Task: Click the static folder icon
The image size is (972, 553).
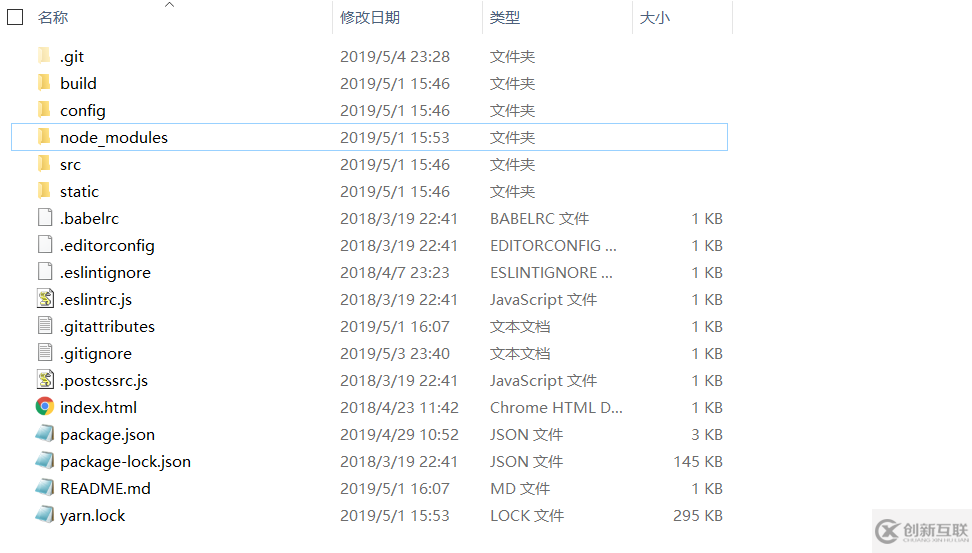Action: tap(44, 190)
